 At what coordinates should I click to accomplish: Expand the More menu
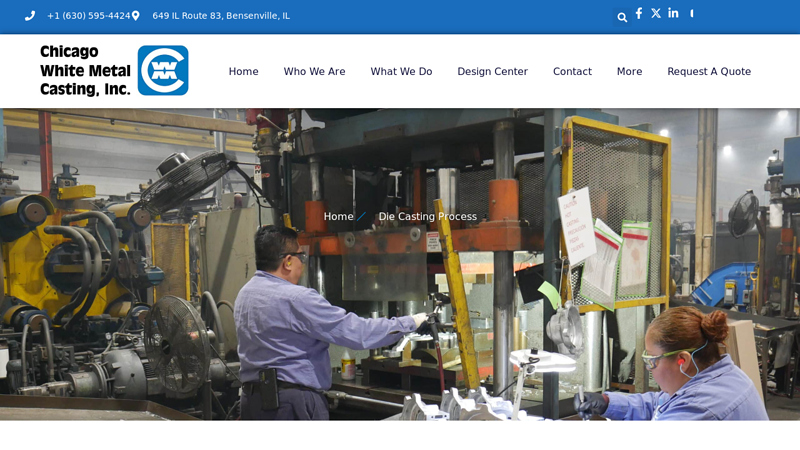[x=630, y=71]
